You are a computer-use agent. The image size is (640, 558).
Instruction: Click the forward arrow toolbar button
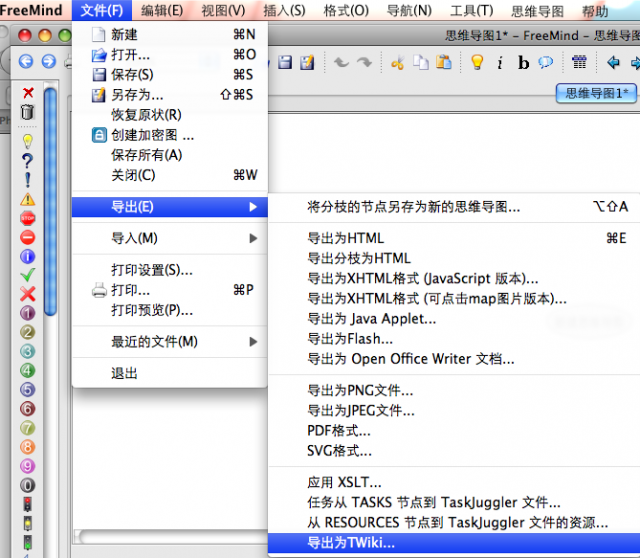coord(49,62)
